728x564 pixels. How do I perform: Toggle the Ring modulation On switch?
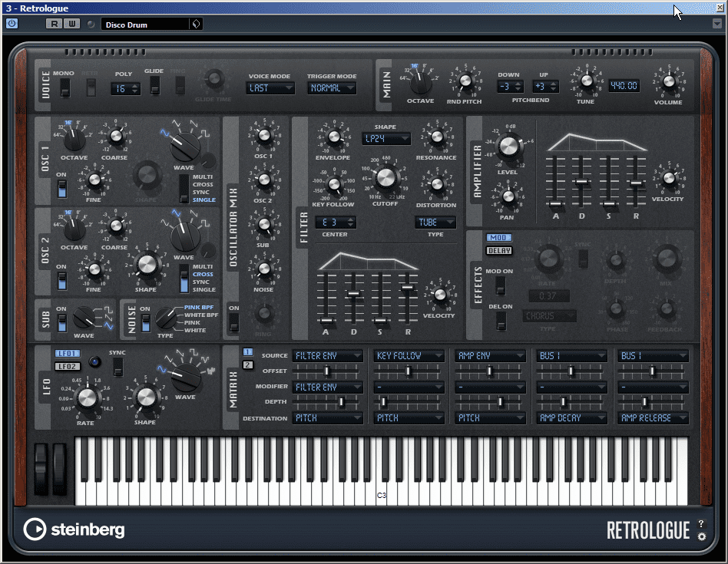click(234, 323)
